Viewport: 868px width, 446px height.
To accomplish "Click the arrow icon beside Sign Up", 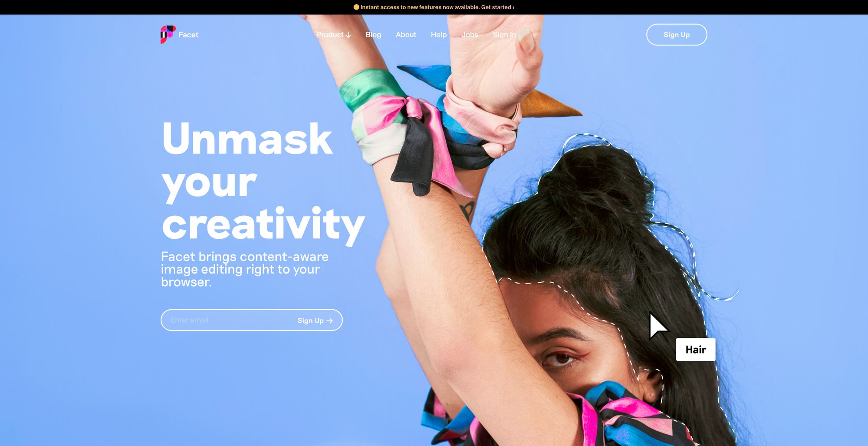I will click(329, 321).
